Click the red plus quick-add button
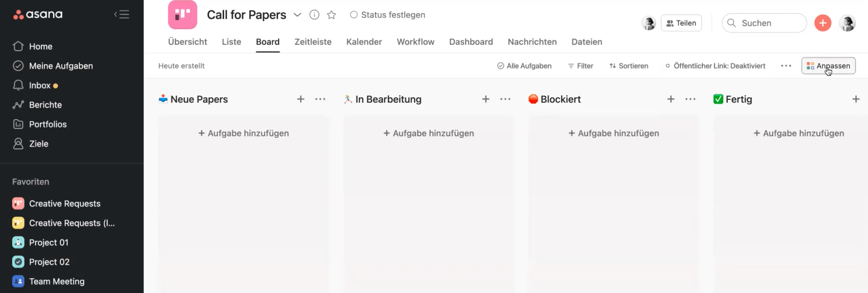Screen dimensions: 868x293 point(823,23)
